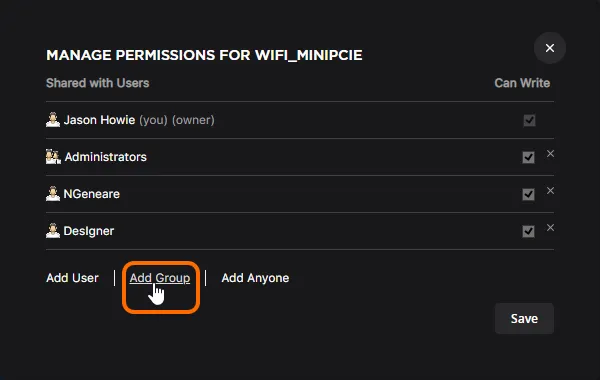
Task: Click the Designer user avatar icon
Action: (53, 231)
